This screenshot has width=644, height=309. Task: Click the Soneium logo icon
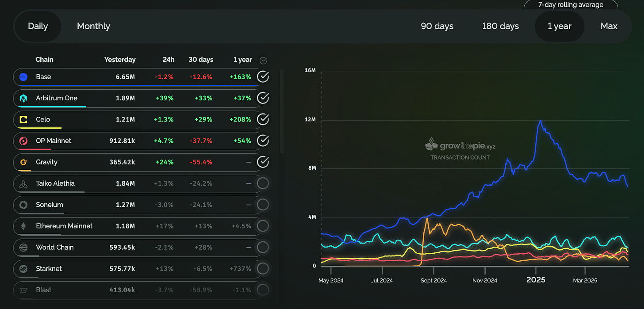[x=24, y=205]
